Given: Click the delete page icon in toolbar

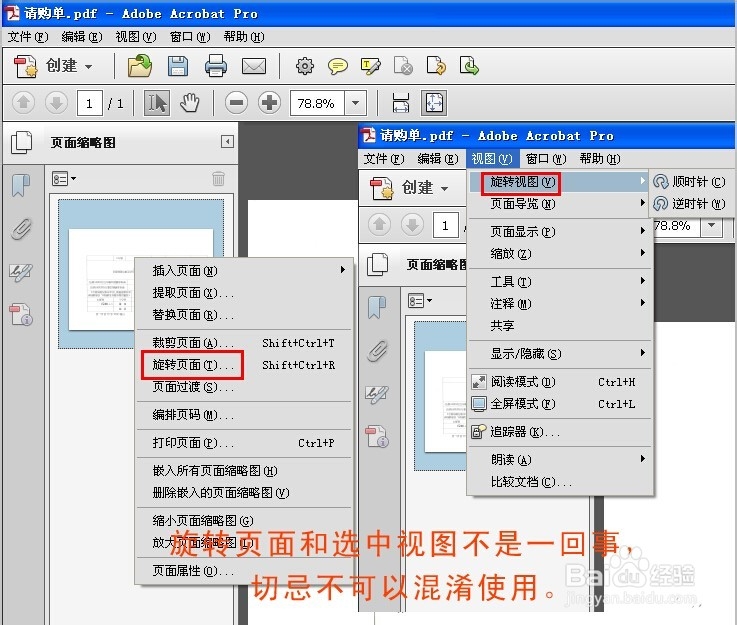Looking at the screenshot, I should click(403, 66).
